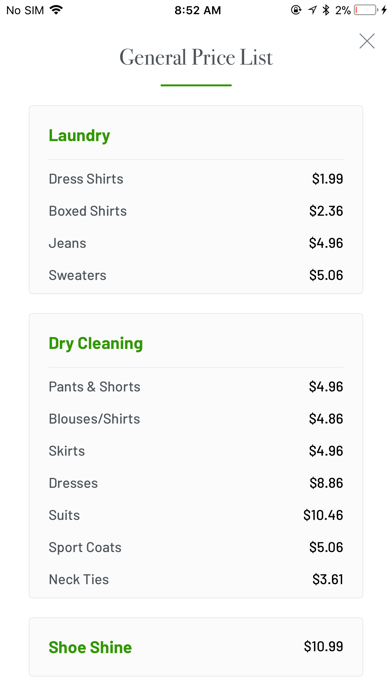The image size is (392, 696).
Task: Tap the Dresses price $8.86
Action: pos(326,483)
